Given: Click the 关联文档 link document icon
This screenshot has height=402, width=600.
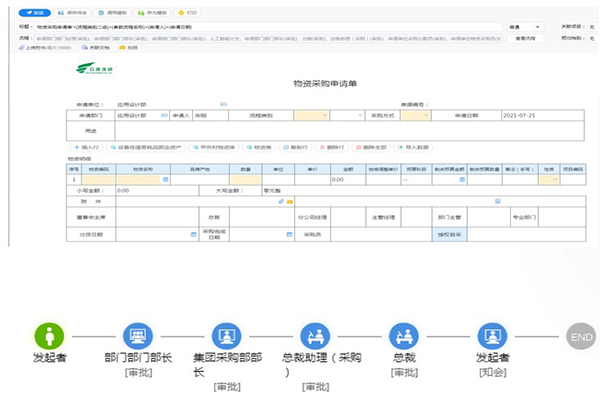Looking at the screenshot, I should [85, 48].
